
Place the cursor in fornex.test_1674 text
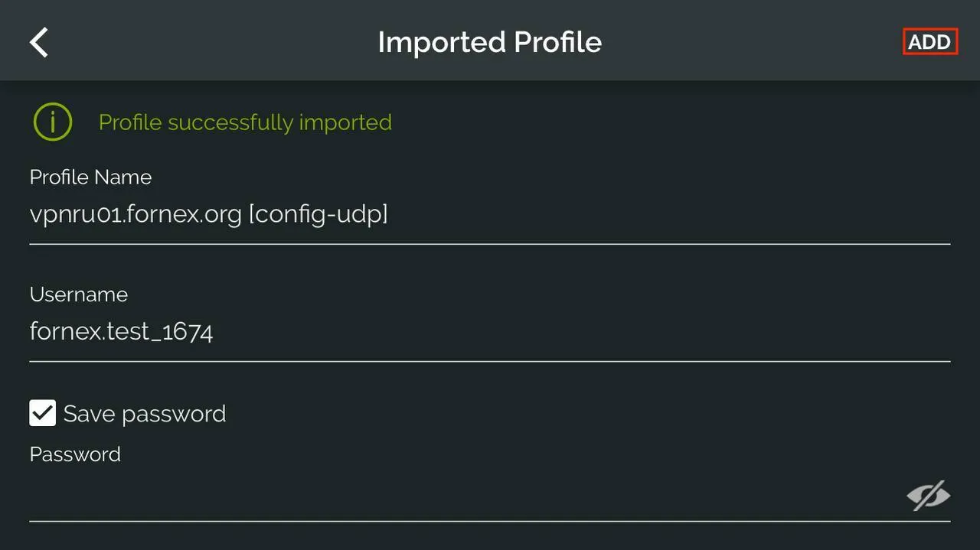121,331
